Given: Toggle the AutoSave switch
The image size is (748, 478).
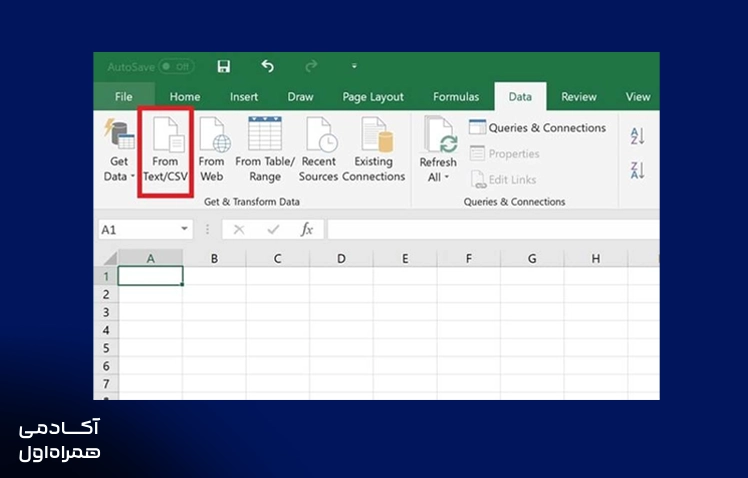Looking at the screenshot, I should (x=176, y=66).
